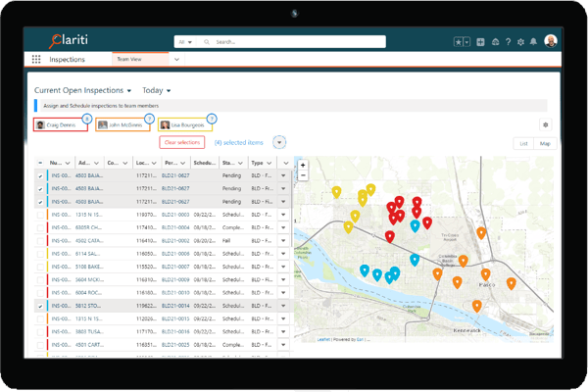This screenshot has height=392, width=588.
Task: Expand the selected items action arrow
Action: [280, 142]
